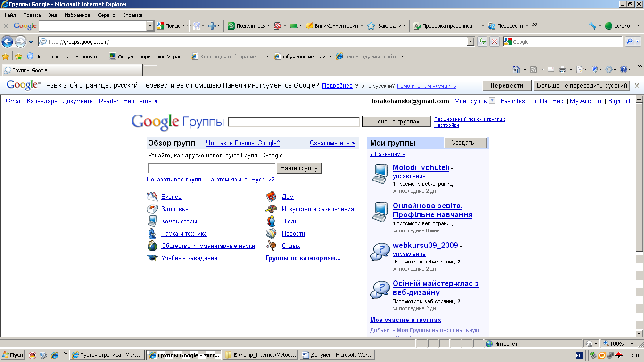Expand Мои группы dropdown in top links
The width and height of the screenshot is (644, 362).
492,100
